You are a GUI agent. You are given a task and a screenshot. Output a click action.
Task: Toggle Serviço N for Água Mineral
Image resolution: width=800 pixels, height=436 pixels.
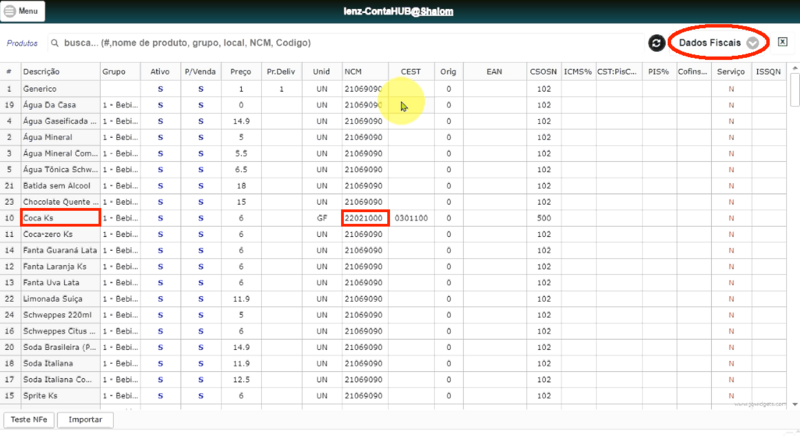pos(731,137)
